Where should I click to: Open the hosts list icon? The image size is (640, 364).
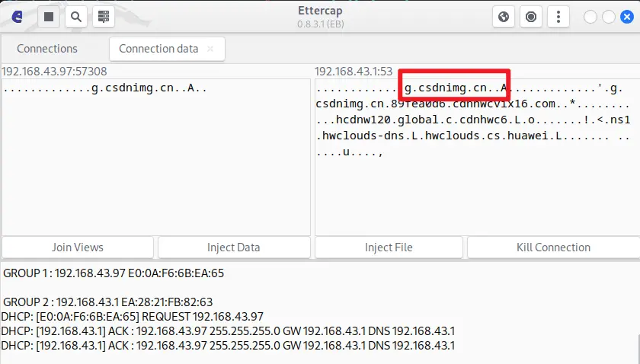[102, 17]
